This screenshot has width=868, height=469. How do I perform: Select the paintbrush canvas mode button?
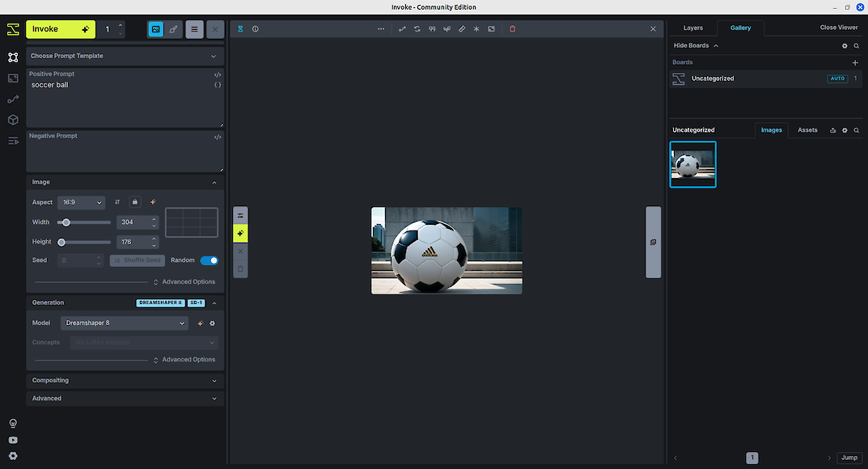[x=173, y=29]
